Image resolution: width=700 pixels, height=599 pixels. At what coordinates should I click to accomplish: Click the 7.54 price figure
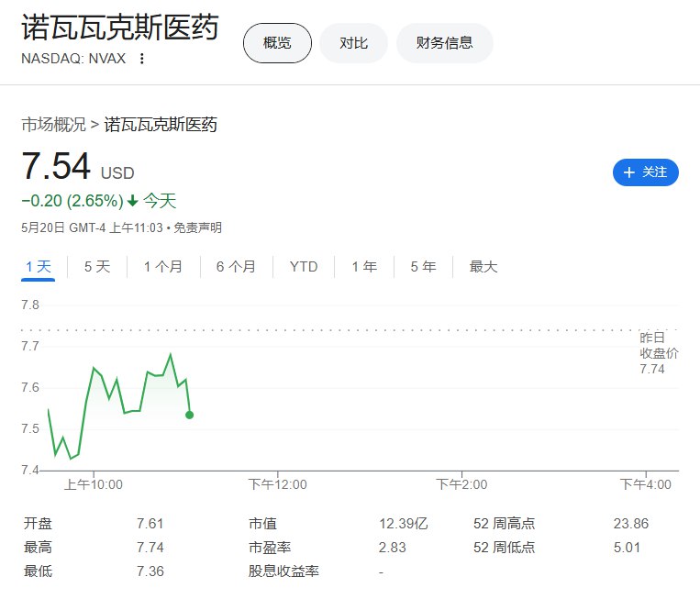click(56, 166)
